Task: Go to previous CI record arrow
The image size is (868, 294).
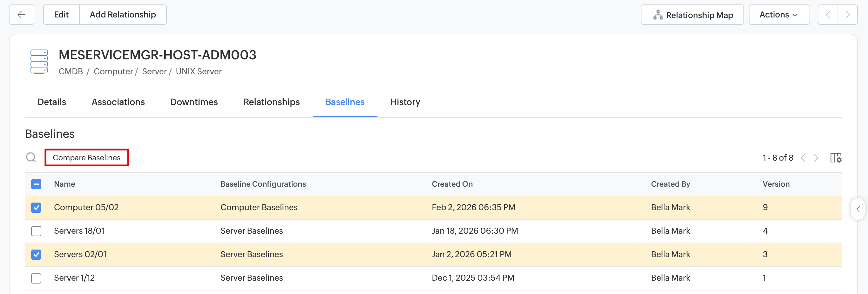Action: [x=828, y=15]
